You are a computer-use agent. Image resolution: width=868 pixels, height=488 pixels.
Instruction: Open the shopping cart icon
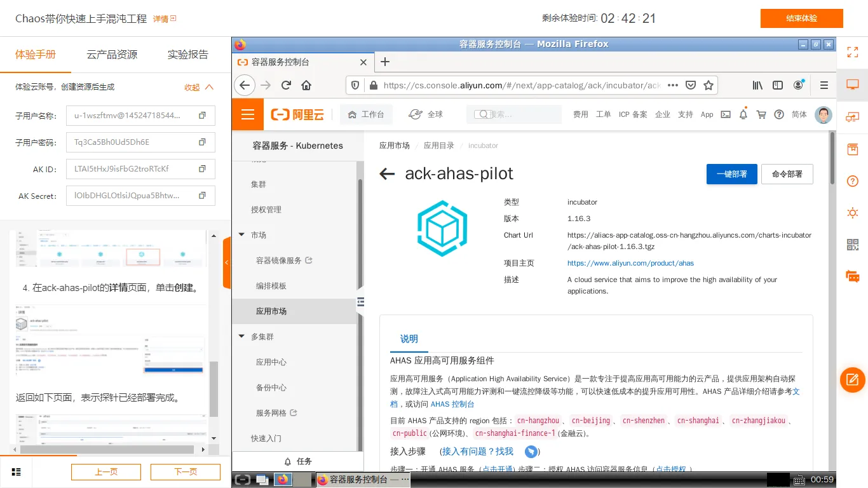(761, 114)
